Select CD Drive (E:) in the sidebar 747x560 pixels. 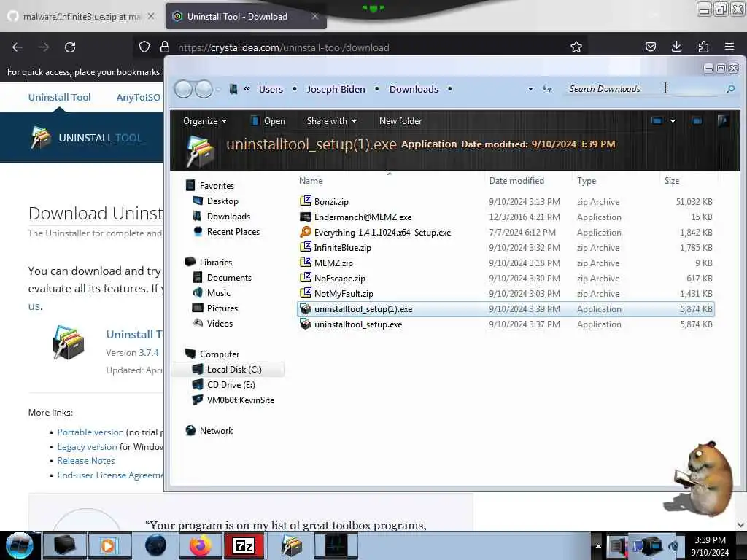pos(231,385)
